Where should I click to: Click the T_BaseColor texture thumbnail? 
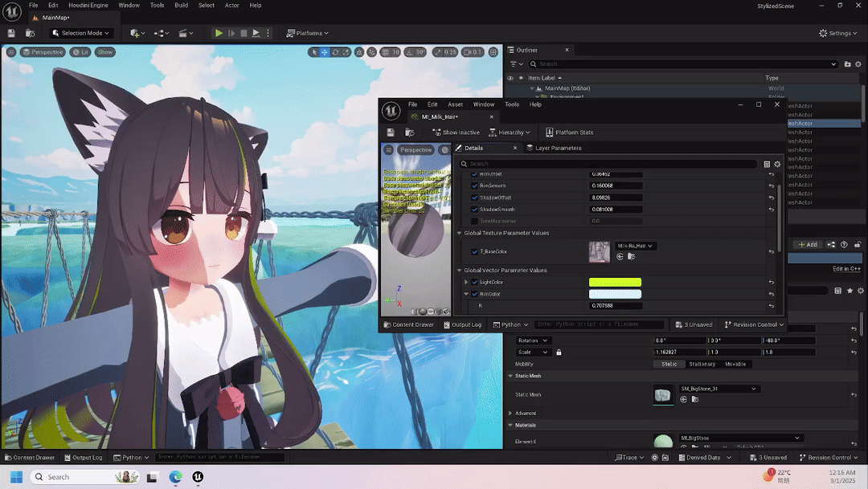click(x=600, y=251)
